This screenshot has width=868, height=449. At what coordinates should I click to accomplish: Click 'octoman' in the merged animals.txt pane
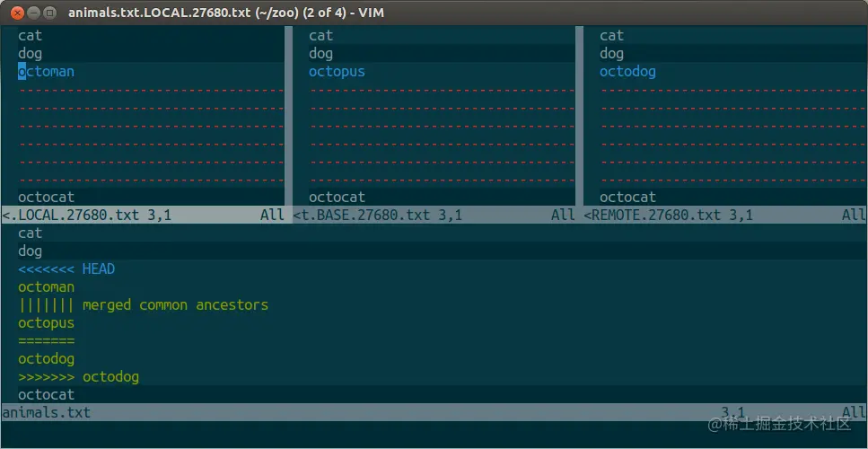[46, 287]
